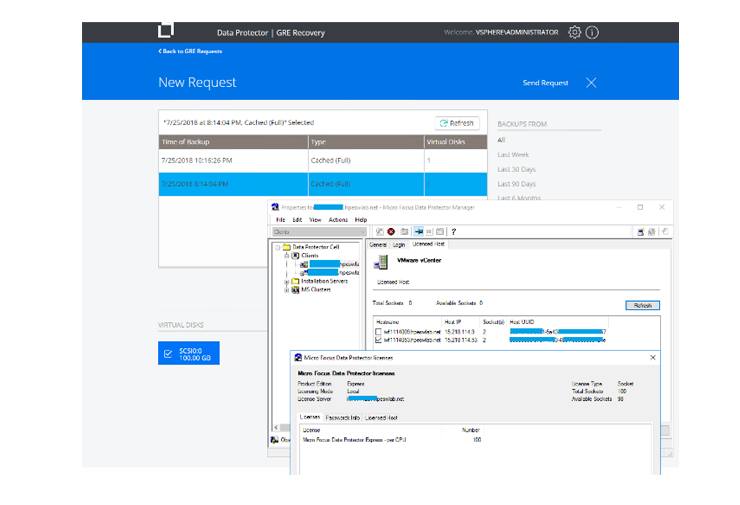Click the printer-like icon in right toolbar
740x505 pixels.
[x=652, y=232]
